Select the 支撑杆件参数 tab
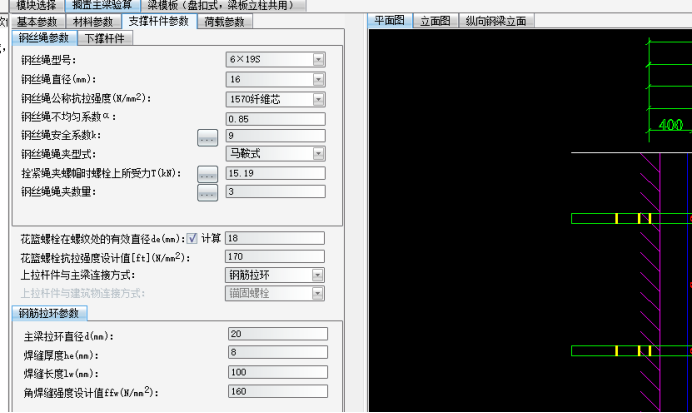692x413 pixels. 159,21
